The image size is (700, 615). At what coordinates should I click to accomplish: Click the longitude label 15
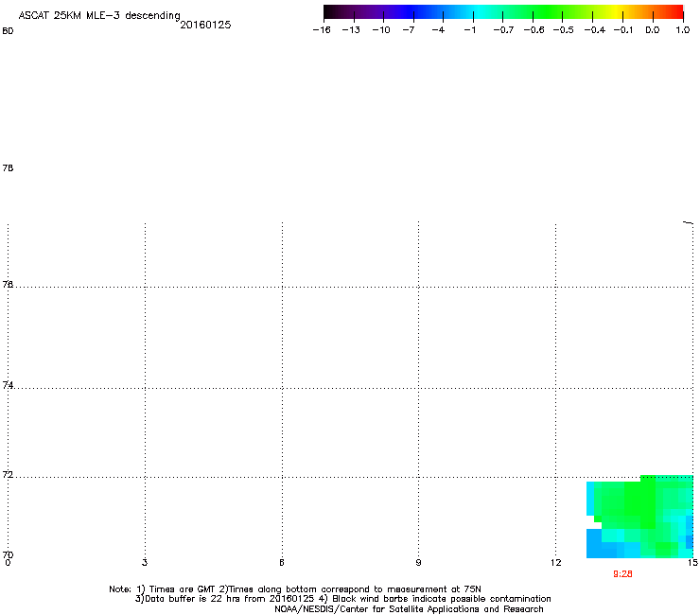click(x=692, y=562)
